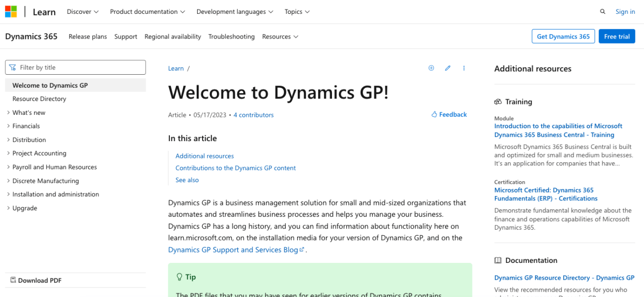The height and width of the screenshot is (297, 644).
Task: Expand the Financials tree node
Action: coord(8,126)
